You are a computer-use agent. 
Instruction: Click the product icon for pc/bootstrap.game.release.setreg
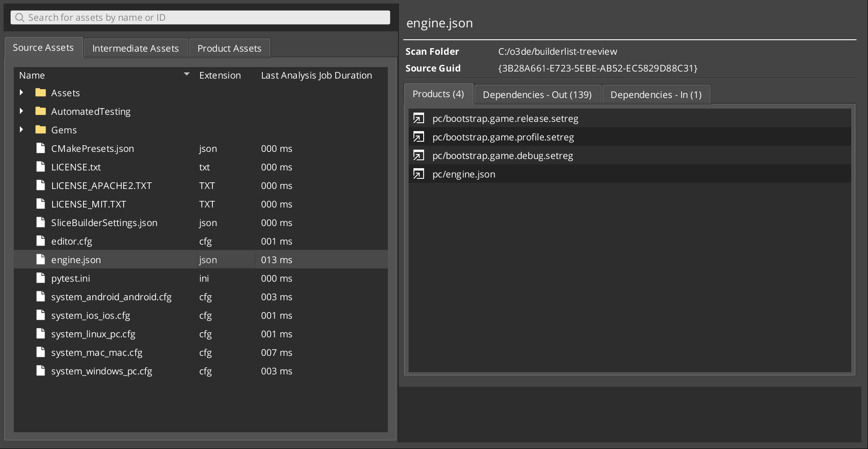click(419, 118)
